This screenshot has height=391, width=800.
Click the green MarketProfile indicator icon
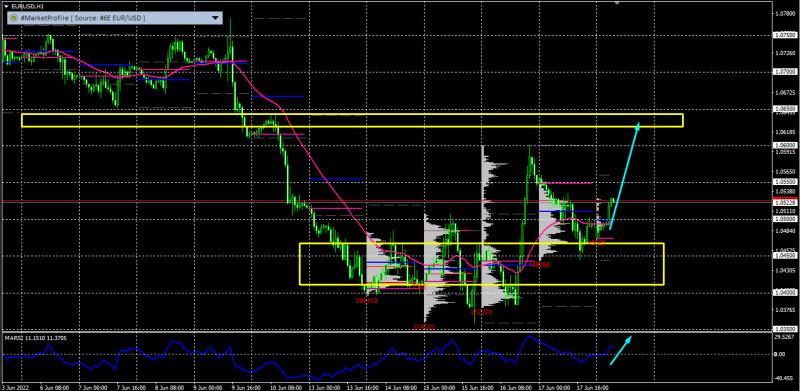tap(14, 18)
